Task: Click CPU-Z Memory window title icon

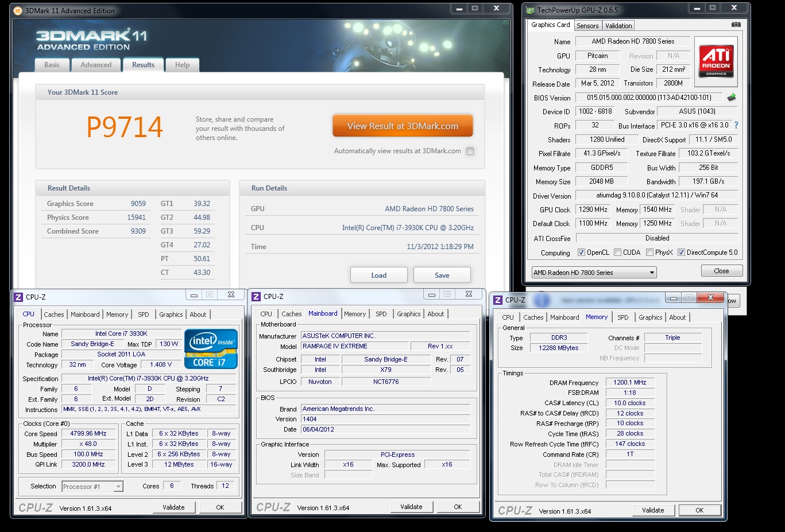Action: tap(498, 300)
